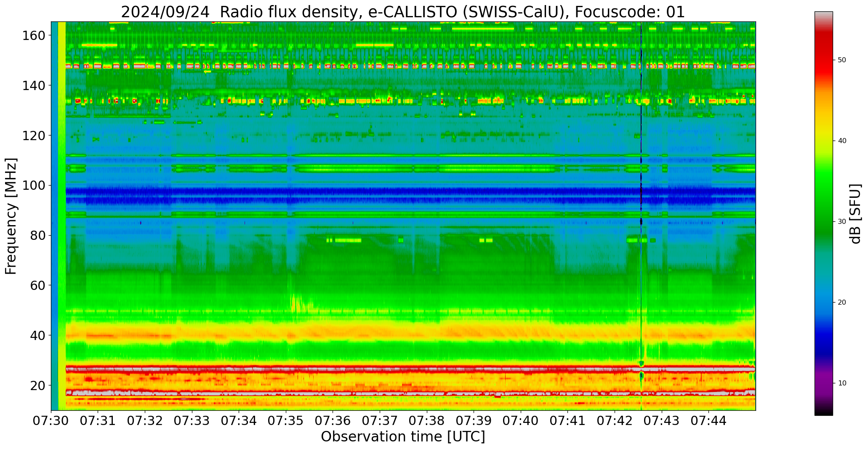Click the 'Frequency [MHz]' axis label
The width and height of the screenshot is (868, 449).
11,216
